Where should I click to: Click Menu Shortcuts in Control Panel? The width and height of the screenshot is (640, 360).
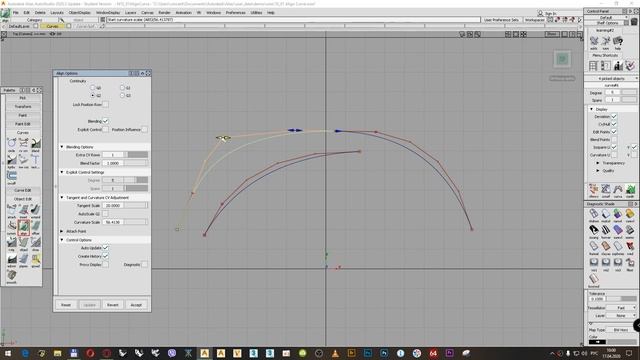[x=605, y=56]
